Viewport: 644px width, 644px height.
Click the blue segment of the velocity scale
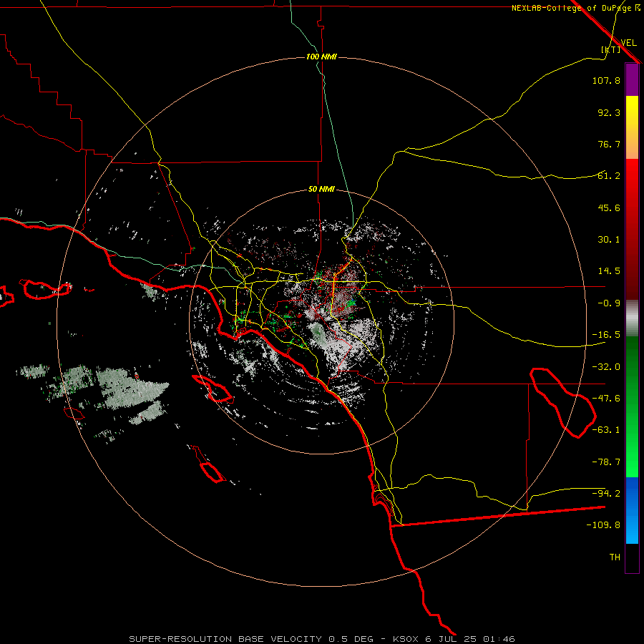click(632, 510)
